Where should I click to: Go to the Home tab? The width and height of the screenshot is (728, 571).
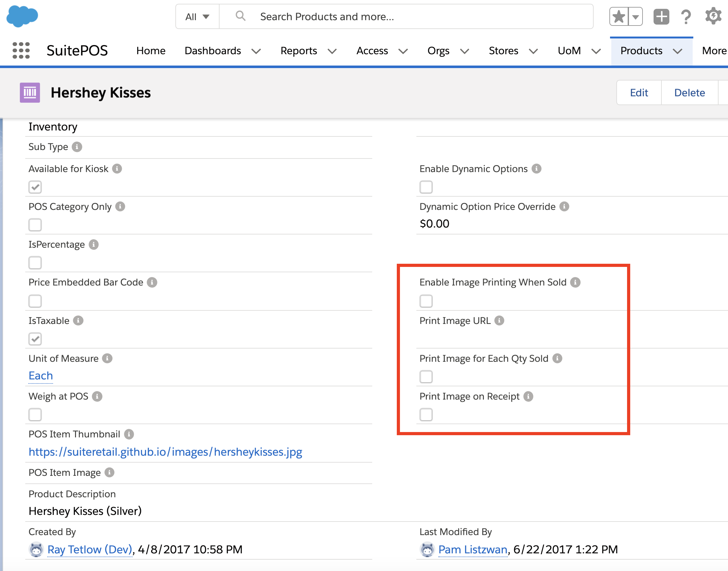click(150, 50)
